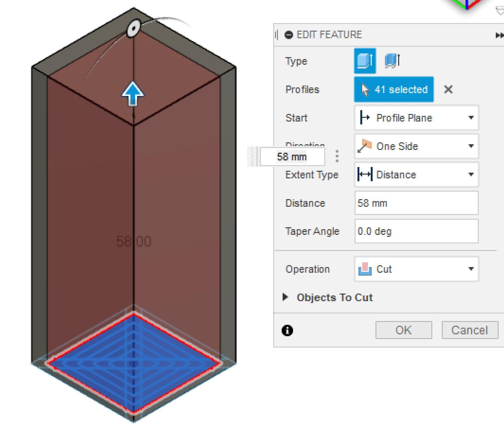Screen dimensions: 504x429
Task: Open the Direction One Side dropdown
Action: point(417,146)
